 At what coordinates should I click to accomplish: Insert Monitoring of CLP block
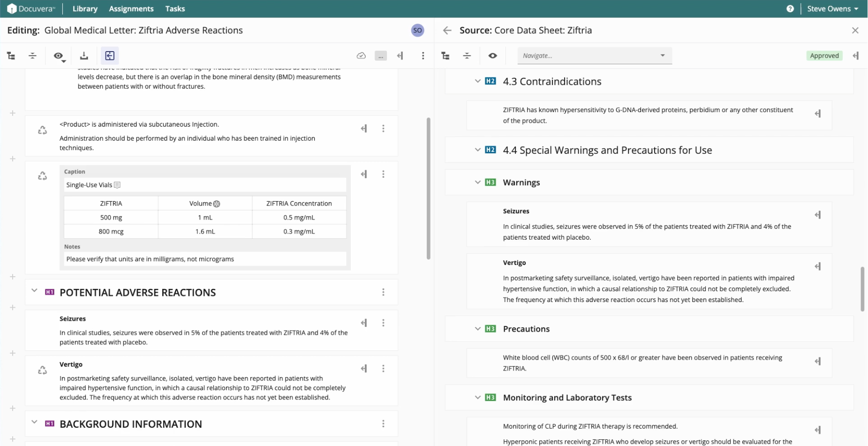tap(818, 430)
